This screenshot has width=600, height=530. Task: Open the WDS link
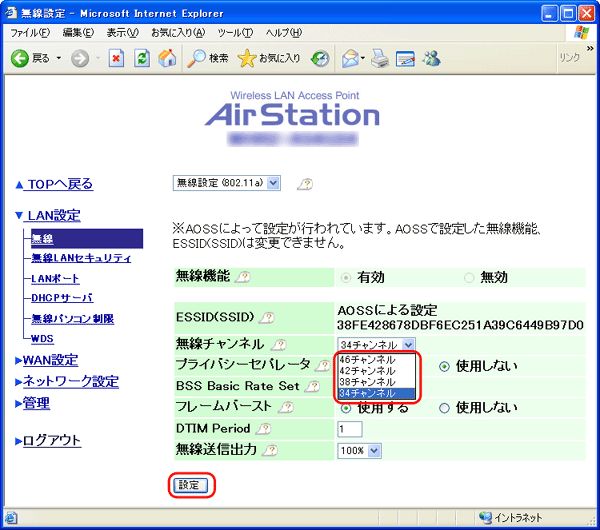tap(42, 339)
